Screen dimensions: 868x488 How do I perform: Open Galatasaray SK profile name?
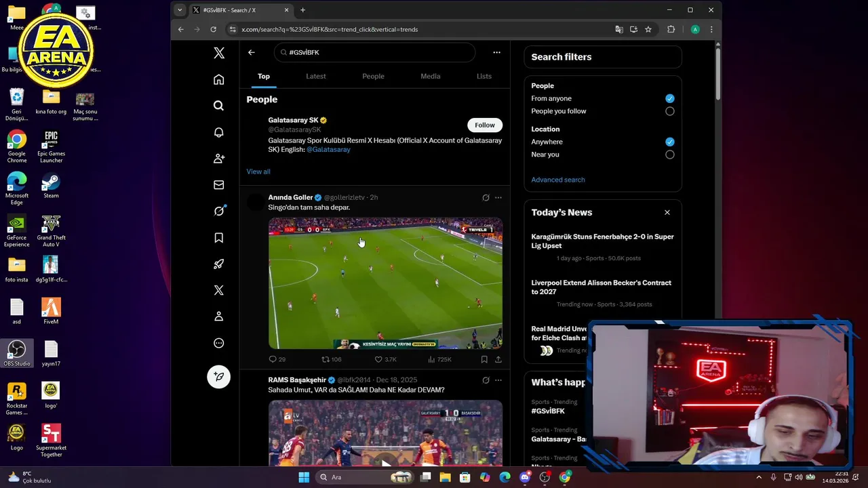tap(293, 120)
